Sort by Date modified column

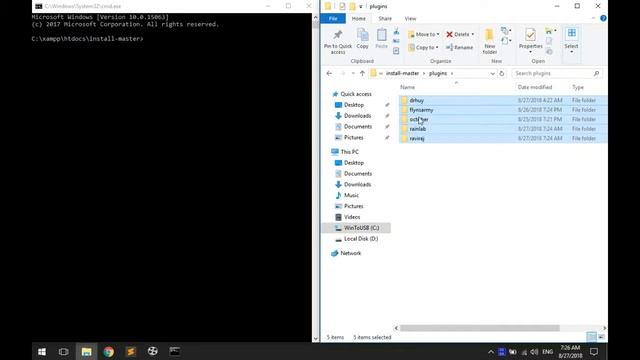pyautogui.click(x=535, y=87)
